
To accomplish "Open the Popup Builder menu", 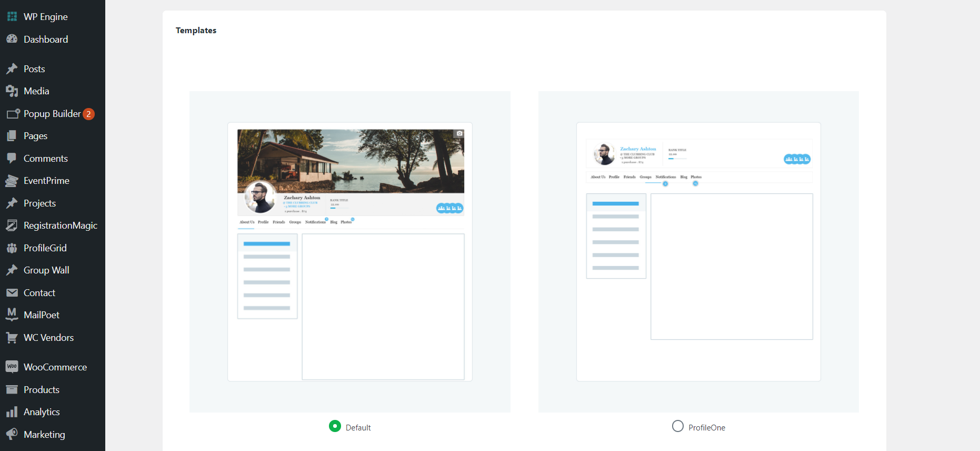I will click(x=52, y=114).
